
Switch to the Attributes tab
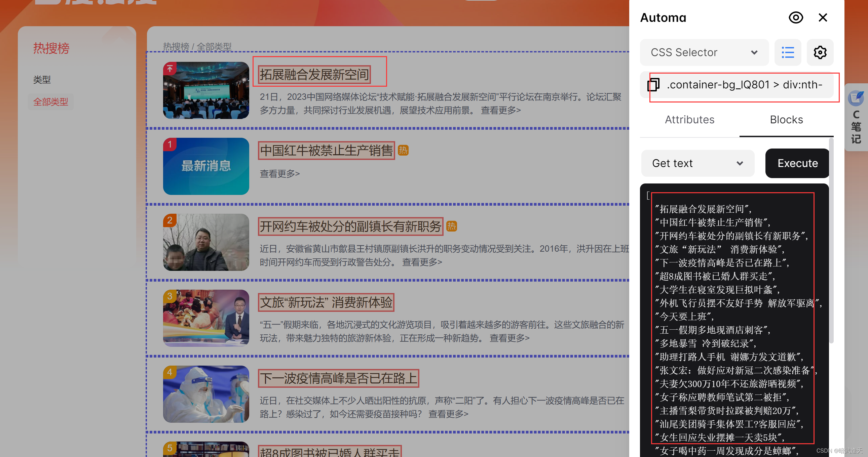(x=689, y=120)
